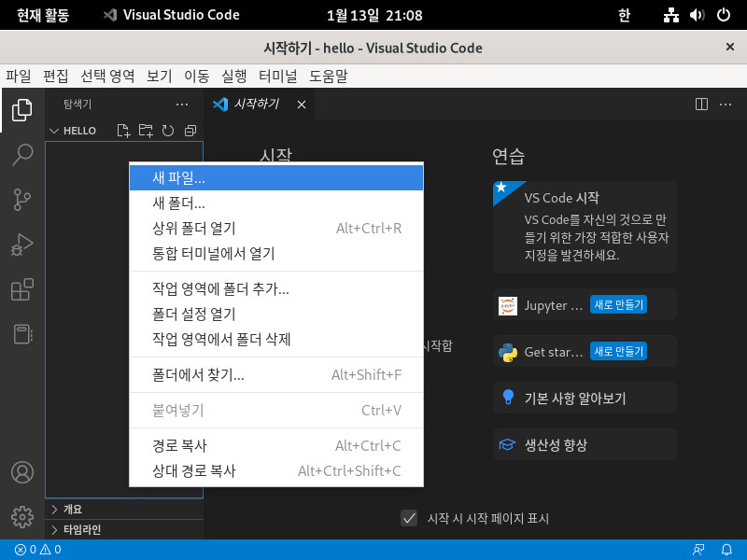
Task: Toggle 시작 시 시작 페이지 표시 checkbox
Action: (409, 518)
